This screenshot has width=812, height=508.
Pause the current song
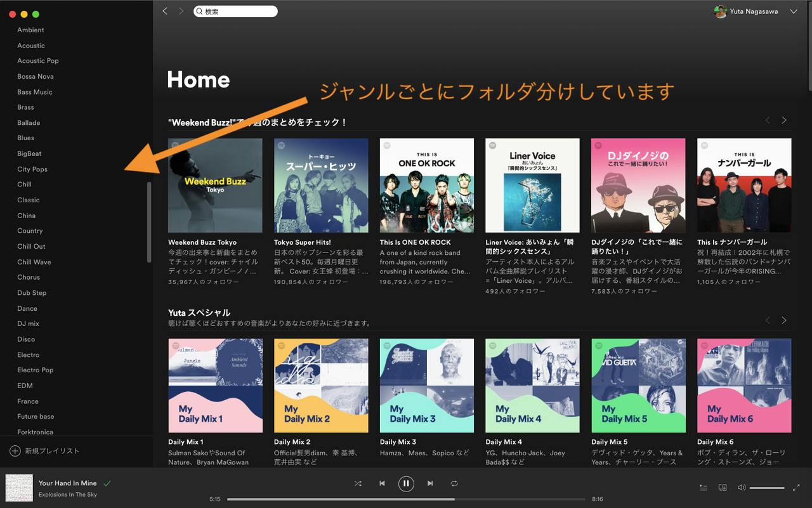[406, 484]
